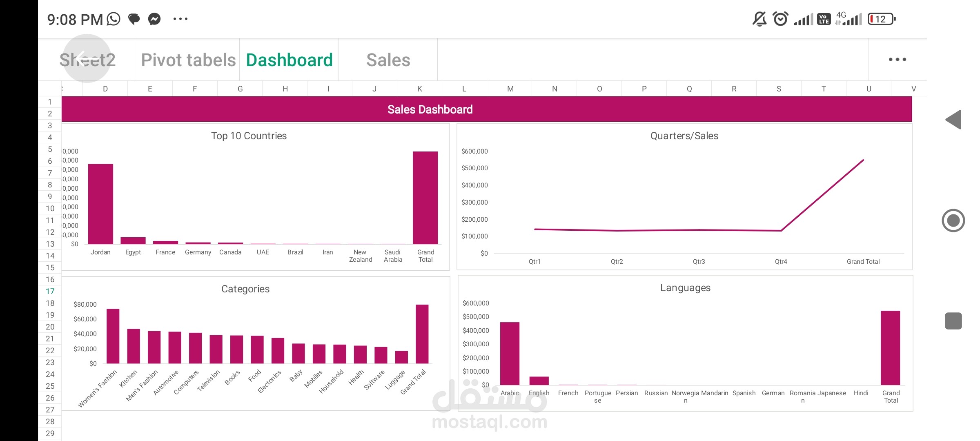Tap the recent apps square button
This screenshot has width=980, height=441.
pyautogui.click(x=953, y=321)
